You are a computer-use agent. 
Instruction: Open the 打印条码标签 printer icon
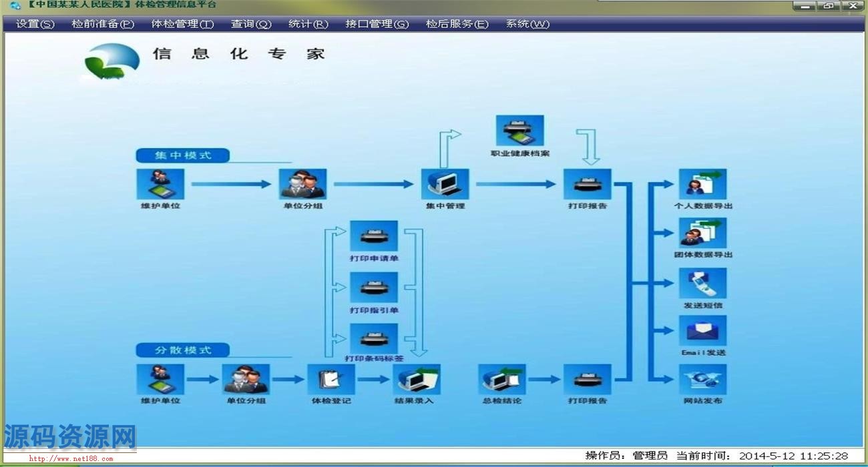coord(374,338)
